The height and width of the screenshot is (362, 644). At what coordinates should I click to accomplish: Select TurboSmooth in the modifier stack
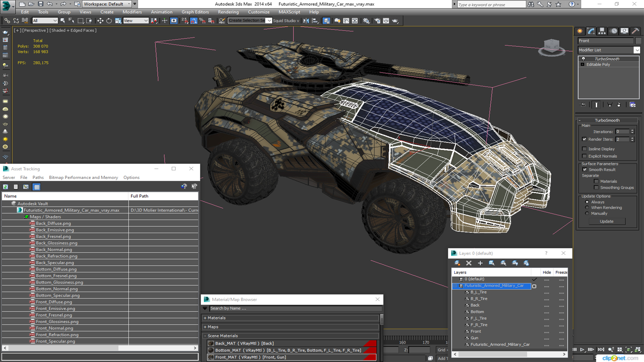point(607,59)
